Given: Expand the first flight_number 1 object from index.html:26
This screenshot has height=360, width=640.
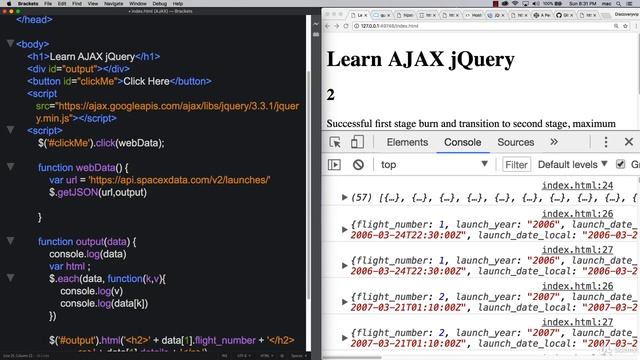Looking at the screenshot, I should coord(344,229).
